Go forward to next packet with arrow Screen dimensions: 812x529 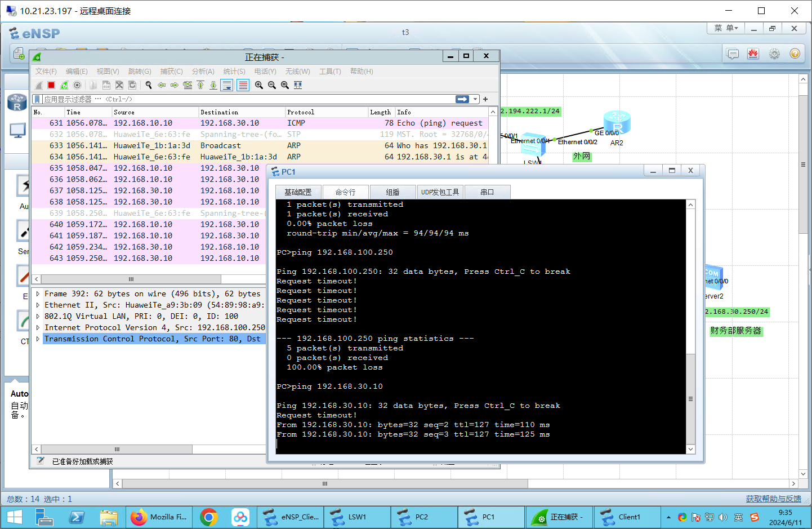point(175,85)
